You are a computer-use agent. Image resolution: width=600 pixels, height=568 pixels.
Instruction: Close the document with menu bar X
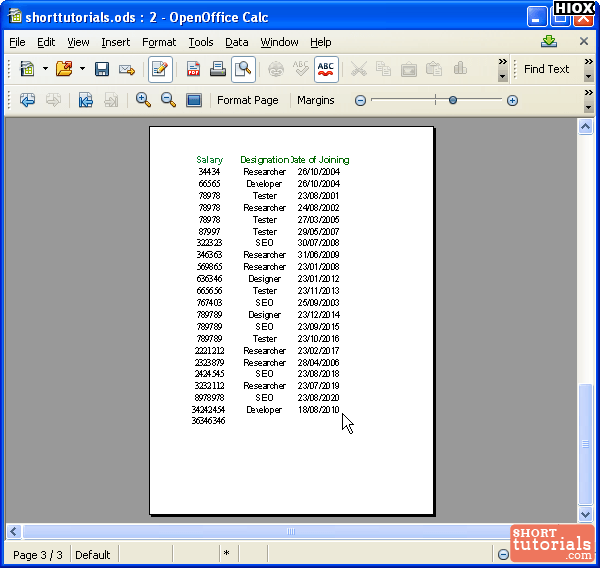click(x=584, y=41)
